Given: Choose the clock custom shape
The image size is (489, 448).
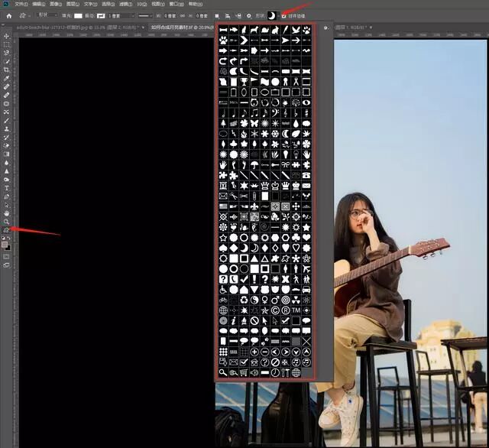Looking at the screenshot, I should (275, 372).
